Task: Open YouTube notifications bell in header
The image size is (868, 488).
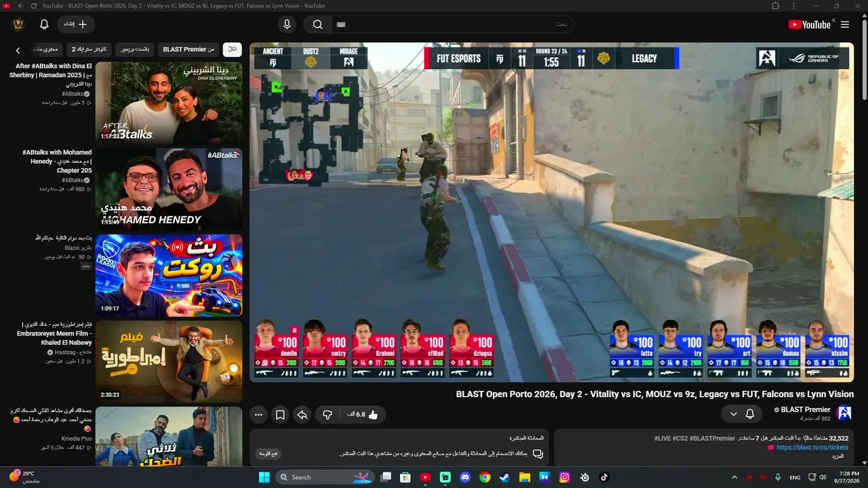Action: click(44, 24)
